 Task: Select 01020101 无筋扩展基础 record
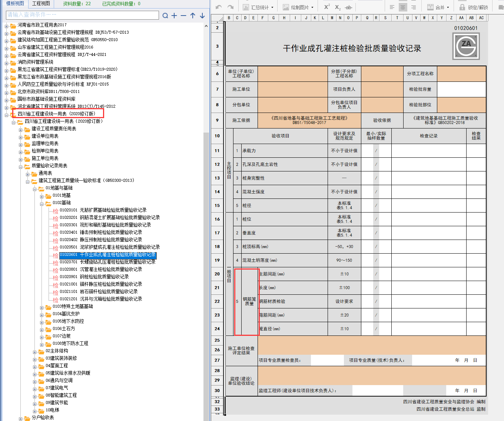[103, 210]
